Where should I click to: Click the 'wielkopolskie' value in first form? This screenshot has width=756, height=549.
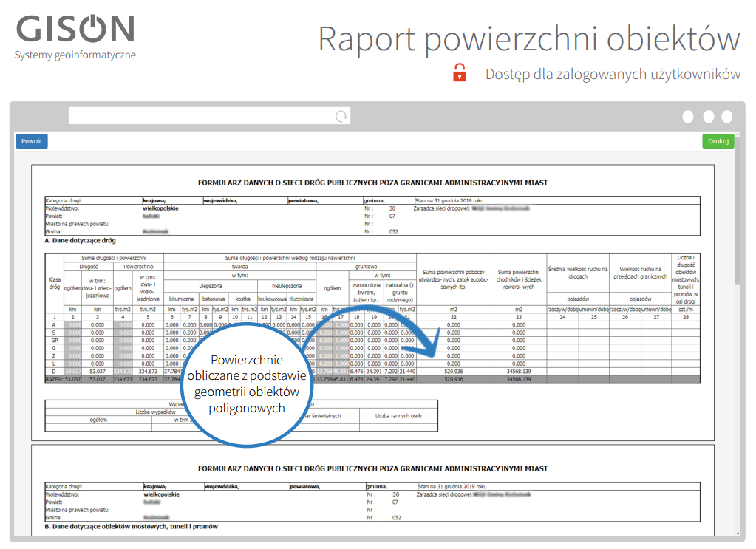pyautogui.click(x=160, y=208)
